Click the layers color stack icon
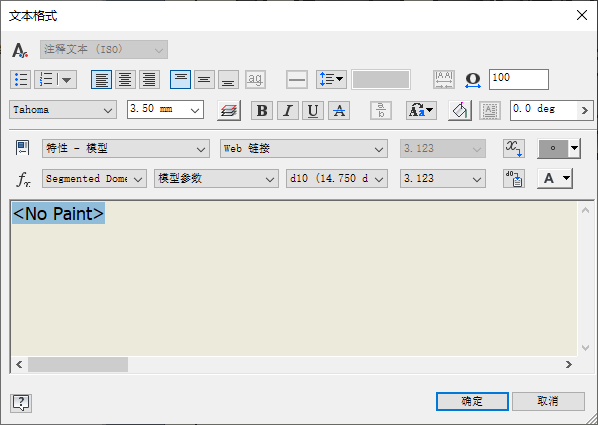The image size is (598, 425). click(x=229, y=111)
